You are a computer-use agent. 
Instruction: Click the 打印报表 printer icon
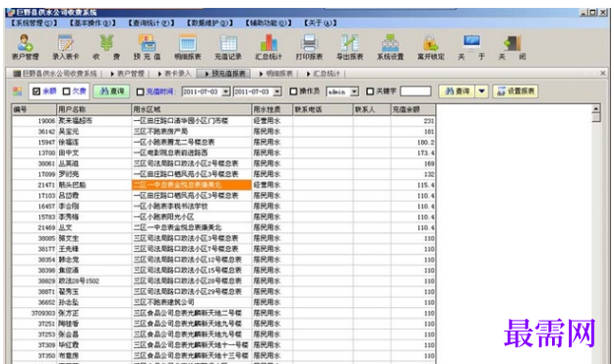coord(309,47)
